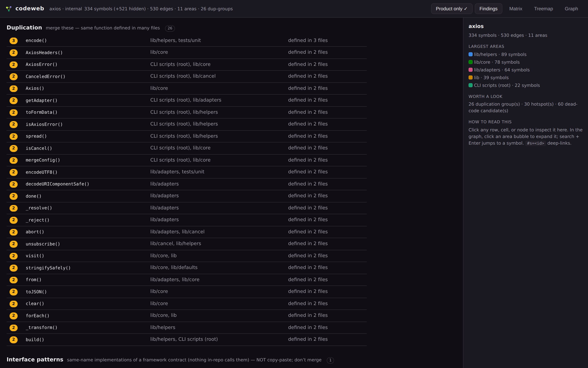Click the 26 count badge on Duplication
The width and height of the screenshot is (588, 368).
pyautogui.click(x=170, y=28)
